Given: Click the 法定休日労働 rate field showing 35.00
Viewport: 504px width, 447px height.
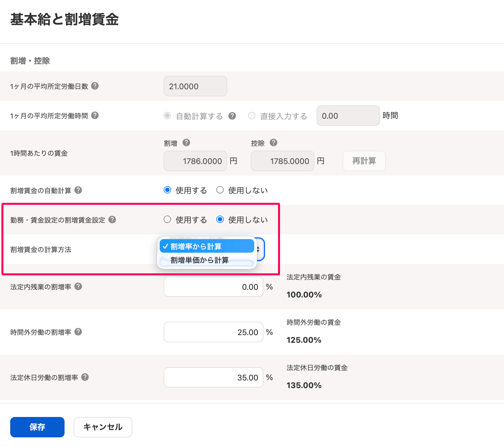Looking at the screenshot, I should point(213,377).
